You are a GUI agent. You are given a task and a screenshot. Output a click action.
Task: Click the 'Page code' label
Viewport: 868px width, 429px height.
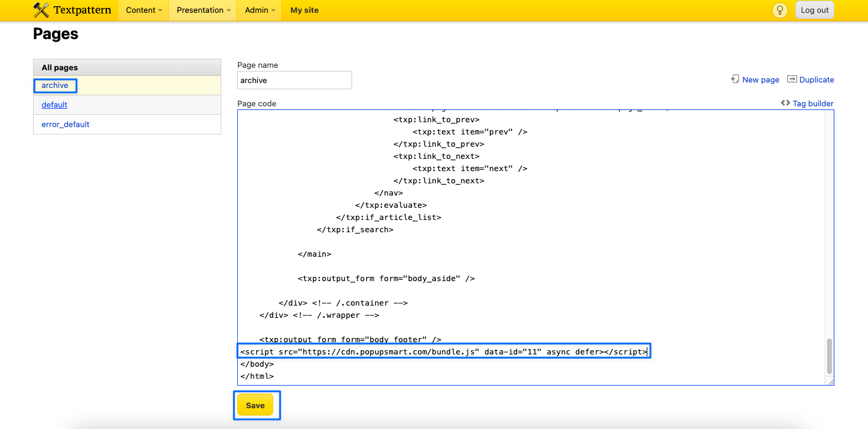[x=257, y=103]
